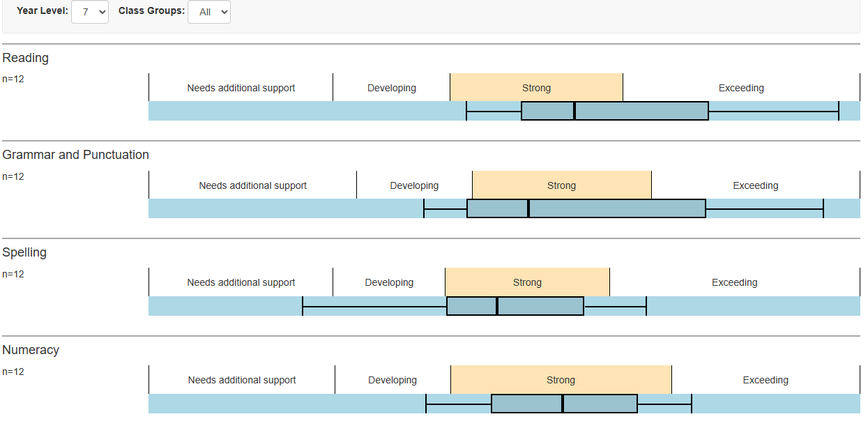Click the n=12 count under Numeracy
The height and width of the screenshot is (428, 868).
(13, 372)
